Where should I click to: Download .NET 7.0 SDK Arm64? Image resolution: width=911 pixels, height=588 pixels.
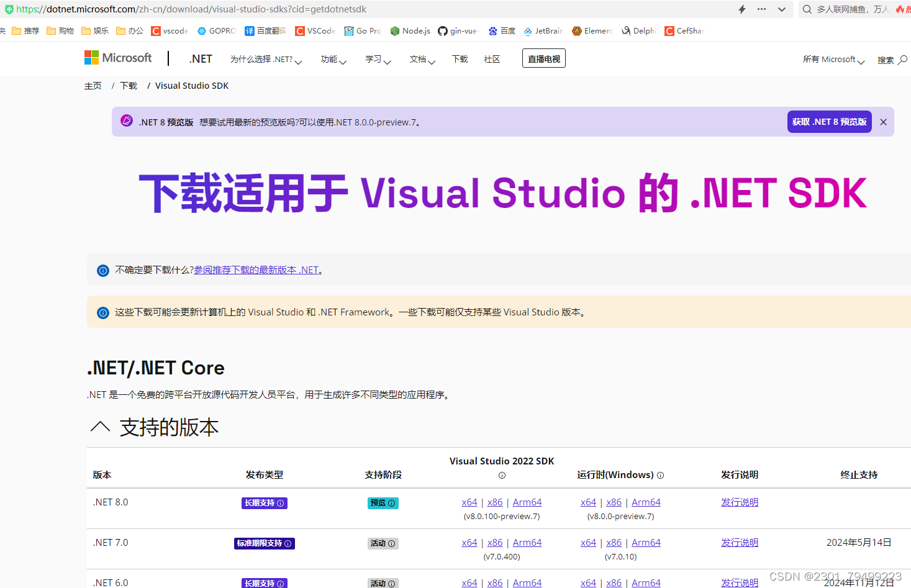pyautogui.click(x=527, y=543)
